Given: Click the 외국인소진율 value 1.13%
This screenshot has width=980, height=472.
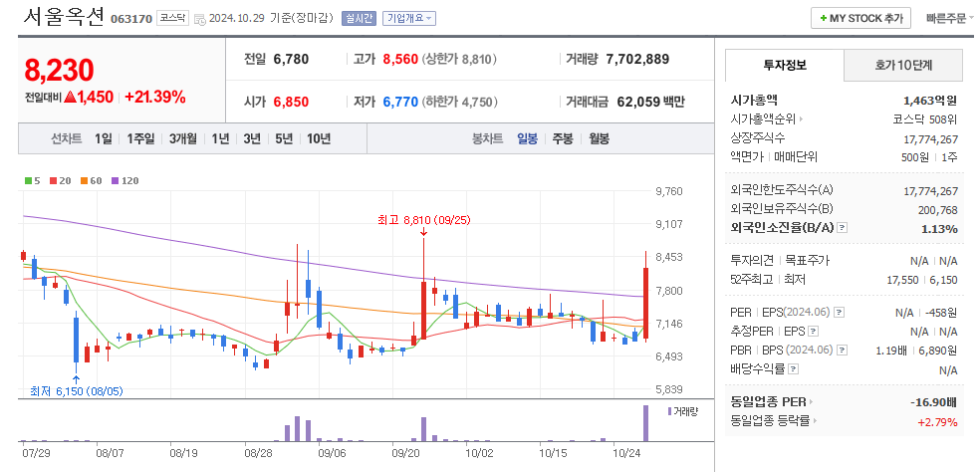Looking at the screenshot, I should [x=939, y=228].
